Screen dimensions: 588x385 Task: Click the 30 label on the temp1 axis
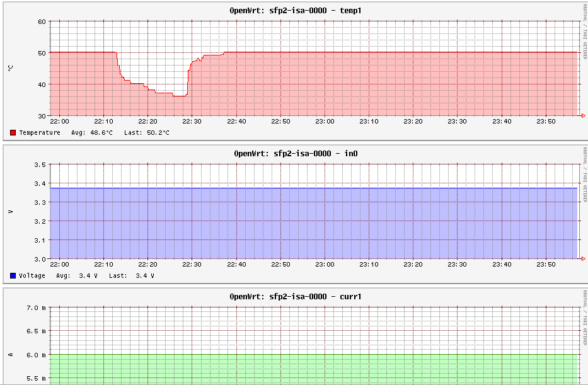[42, 116]
